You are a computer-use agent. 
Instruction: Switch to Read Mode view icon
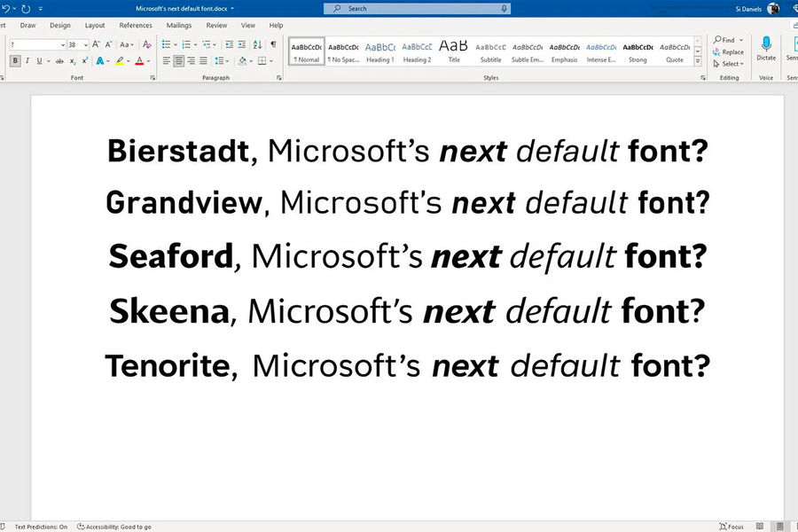760,527
